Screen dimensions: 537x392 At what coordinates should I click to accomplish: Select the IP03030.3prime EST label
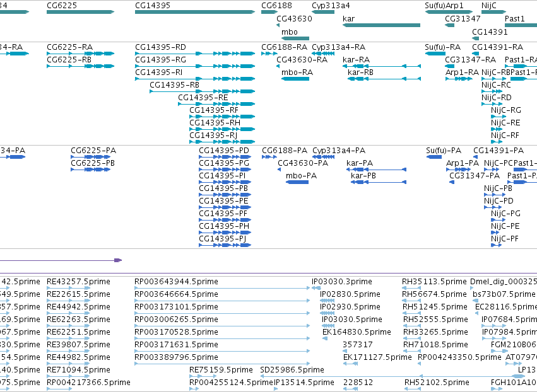click(342, 282)
